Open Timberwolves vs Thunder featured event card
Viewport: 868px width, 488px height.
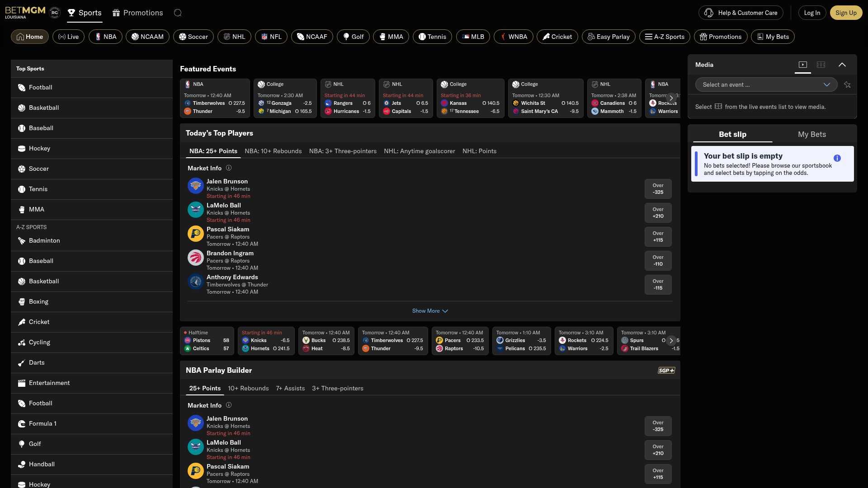tap(215, 98)
